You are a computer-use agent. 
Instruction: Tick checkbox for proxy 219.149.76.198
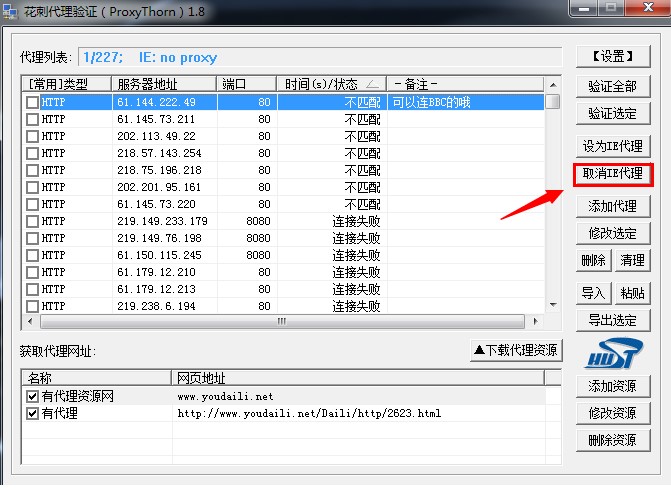pyautogui.click(x=33, y=238)
